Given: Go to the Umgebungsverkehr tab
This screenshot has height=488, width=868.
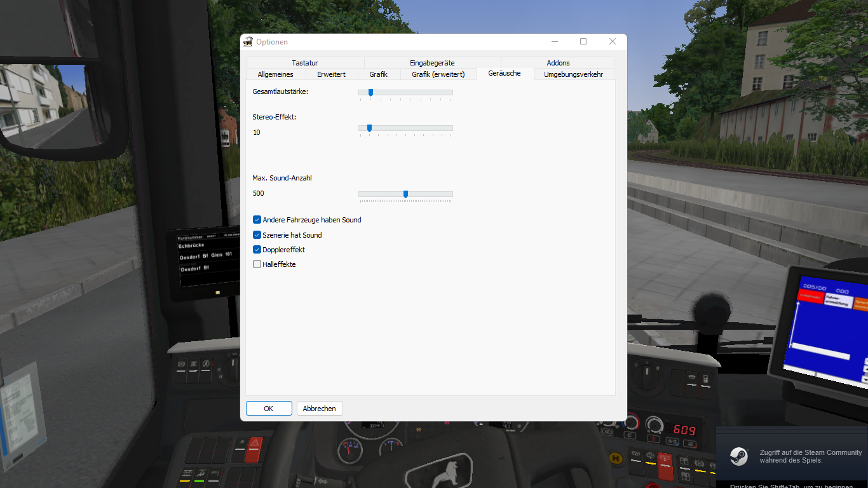Looking at the screenshot, I should (573, 74).
